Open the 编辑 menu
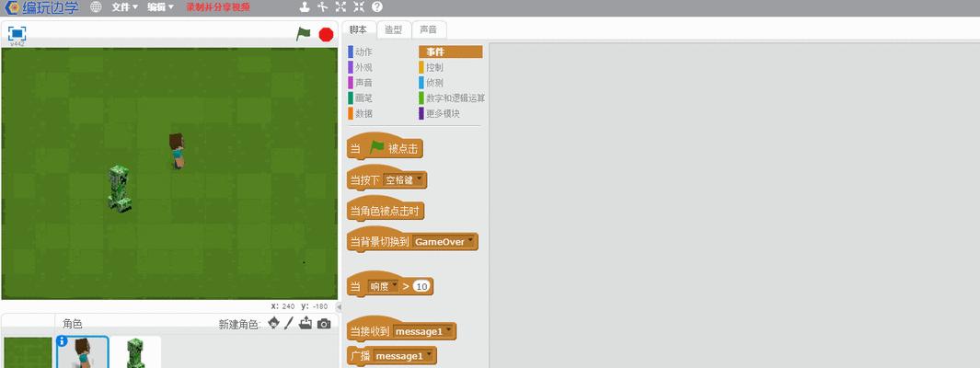This screenshot has width=980, height=368. 161,7
